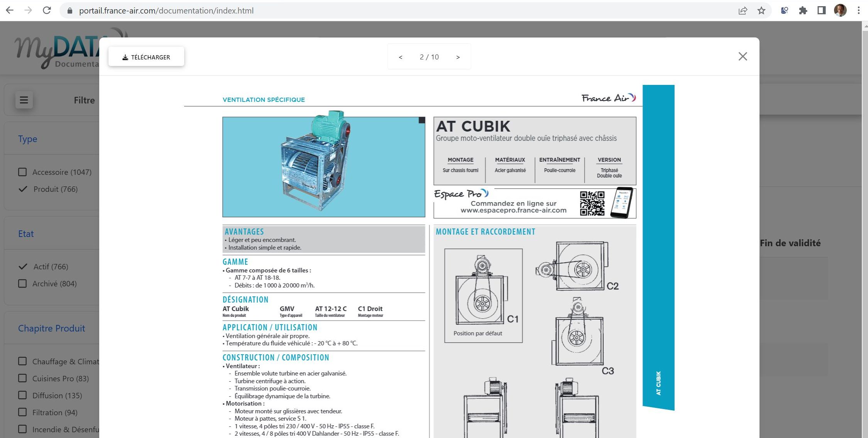The width and height of the screenshot is (868, 438).
Task: Click the smartphone image near the QR code
Action: [x=622, y=203]
